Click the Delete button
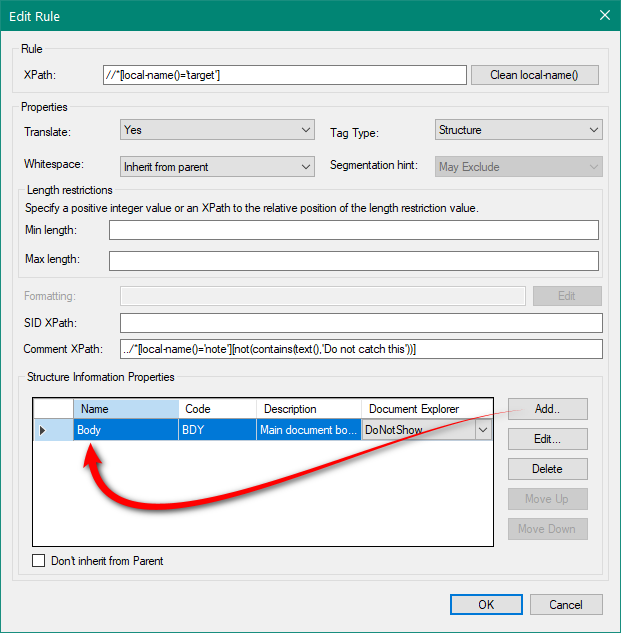Screen dimensions: 621x633 548,469
